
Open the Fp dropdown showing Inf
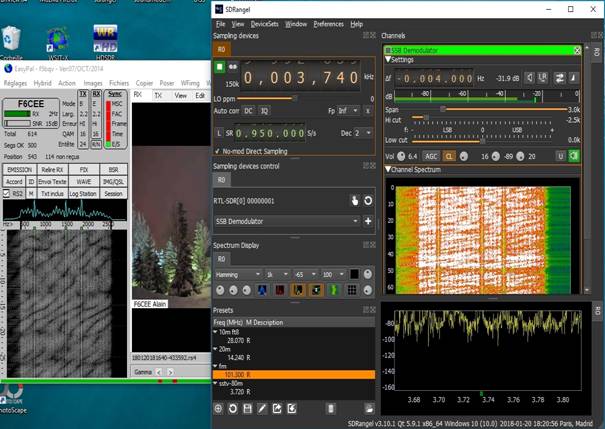349,111
